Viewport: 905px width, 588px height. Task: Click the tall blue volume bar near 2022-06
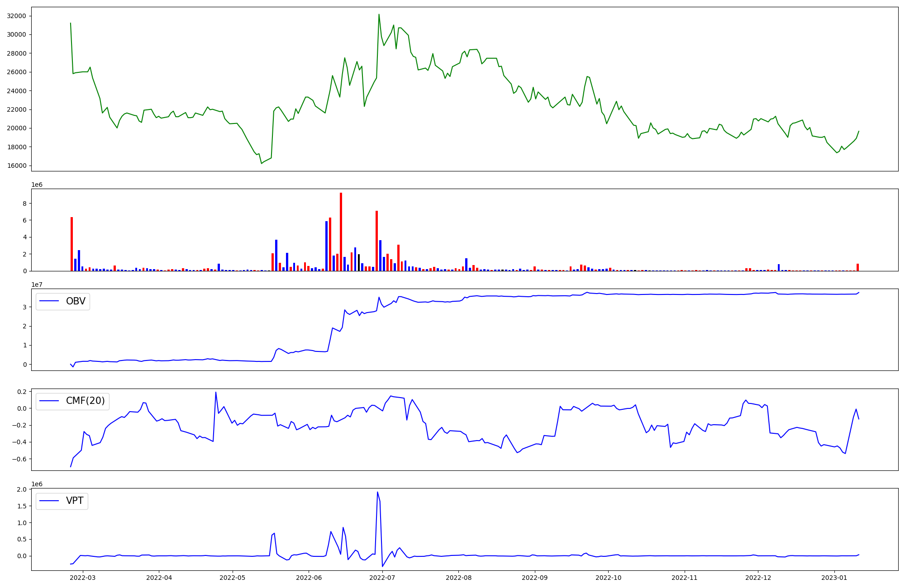[x=326, y=246]
